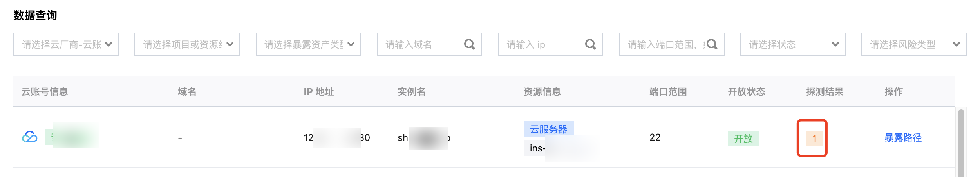This screenshot has height=177, width=980.
Task: Expand the status selection dropdown
Action: pyautogui.click(x=792, y=45)
